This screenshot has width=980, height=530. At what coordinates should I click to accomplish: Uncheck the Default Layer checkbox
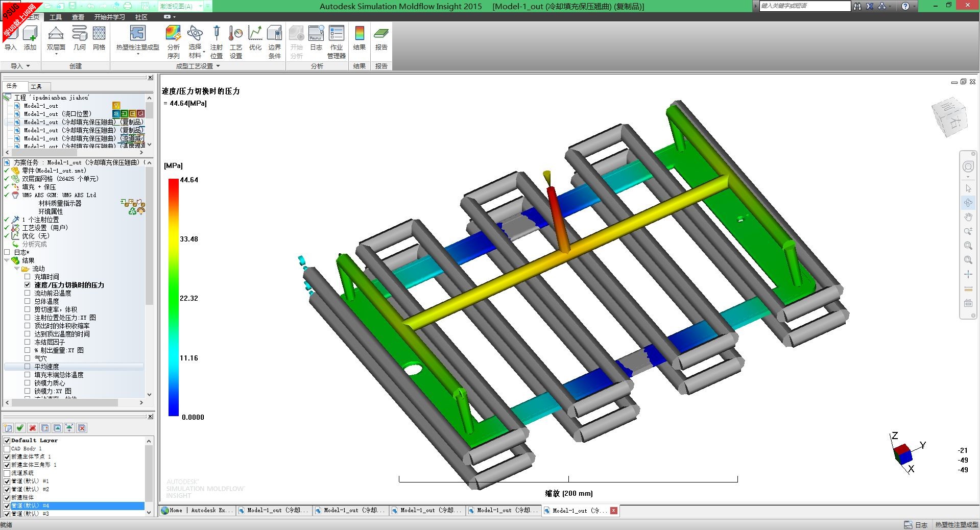7,441
